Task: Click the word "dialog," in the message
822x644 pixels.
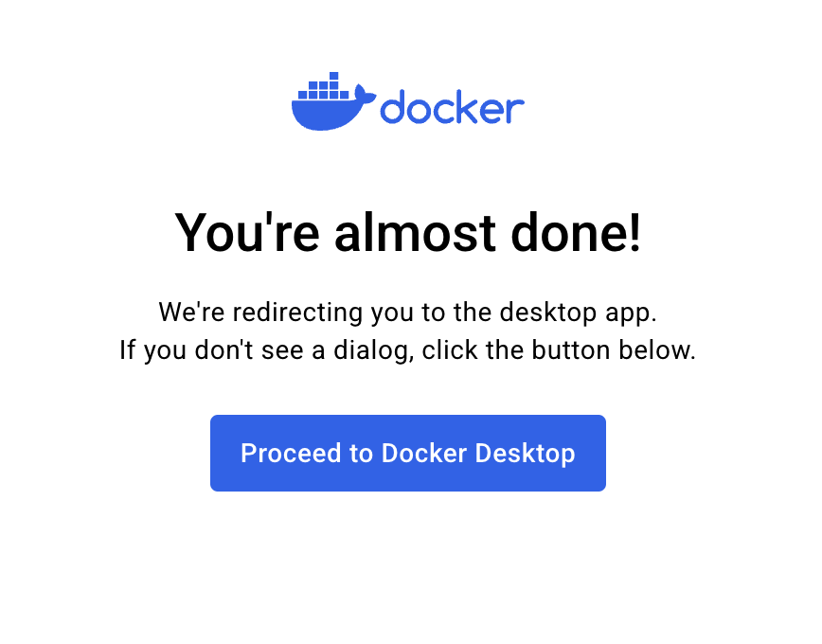Action: coord(374,350)
